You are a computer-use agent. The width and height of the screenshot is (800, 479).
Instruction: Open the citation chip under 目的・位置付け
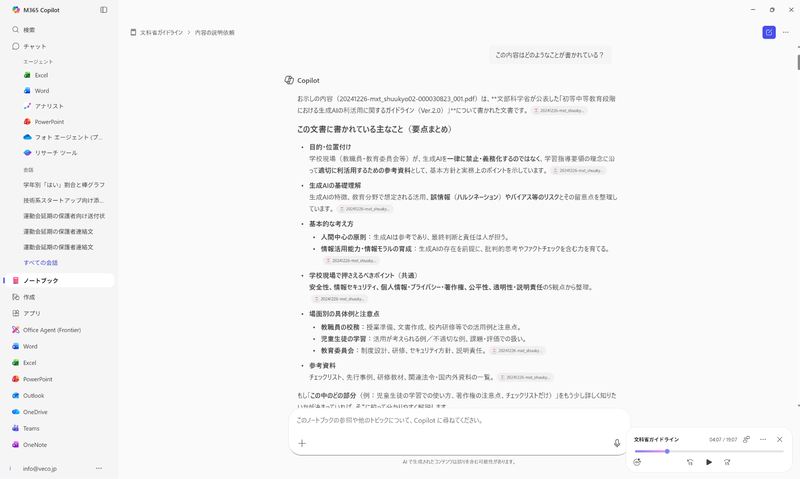579,170
